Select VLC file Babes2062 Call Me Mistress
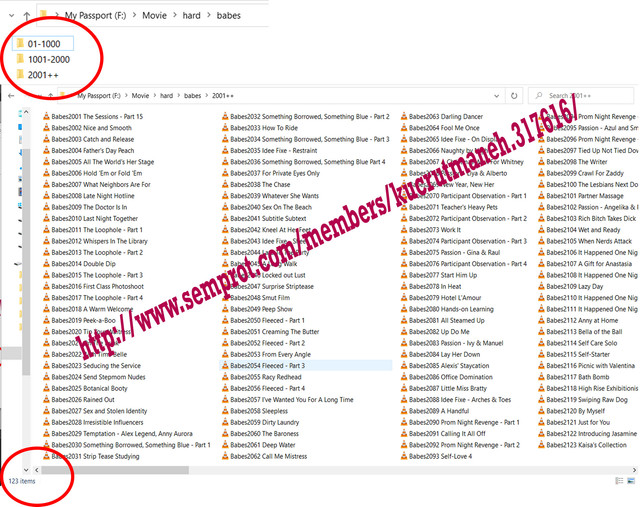Image resolution: width=640 pixels, height=507 pixels. tap(264, 456)
